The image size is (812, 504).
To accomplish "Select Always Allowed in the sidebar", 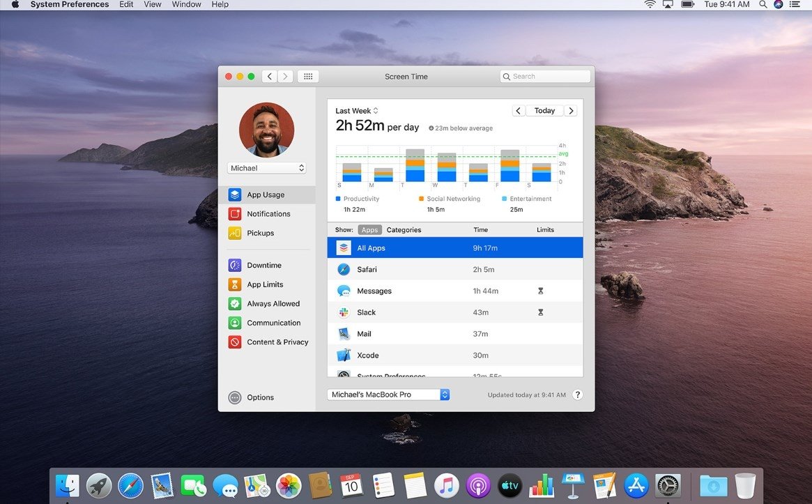I will 273,303.
